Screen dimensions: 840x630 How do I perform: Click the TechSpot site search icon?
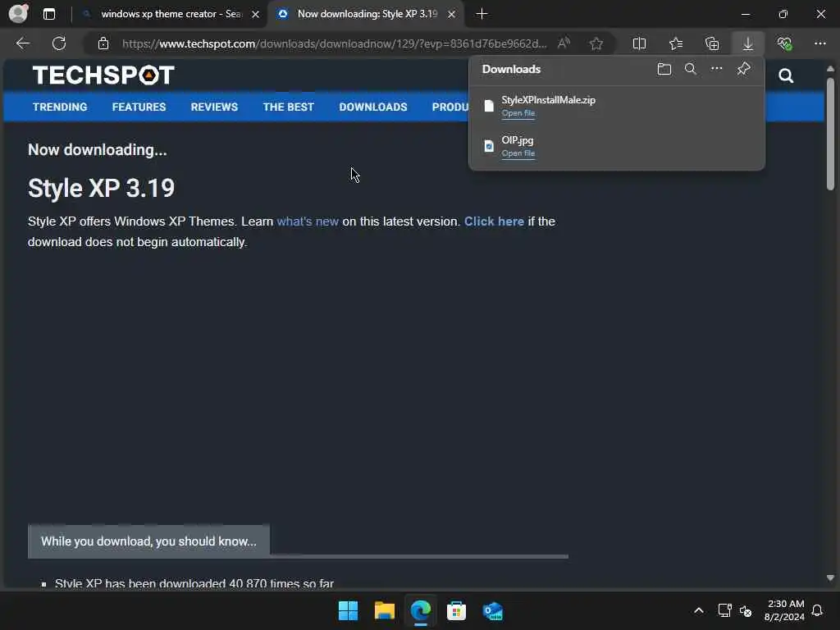[786, 75]
